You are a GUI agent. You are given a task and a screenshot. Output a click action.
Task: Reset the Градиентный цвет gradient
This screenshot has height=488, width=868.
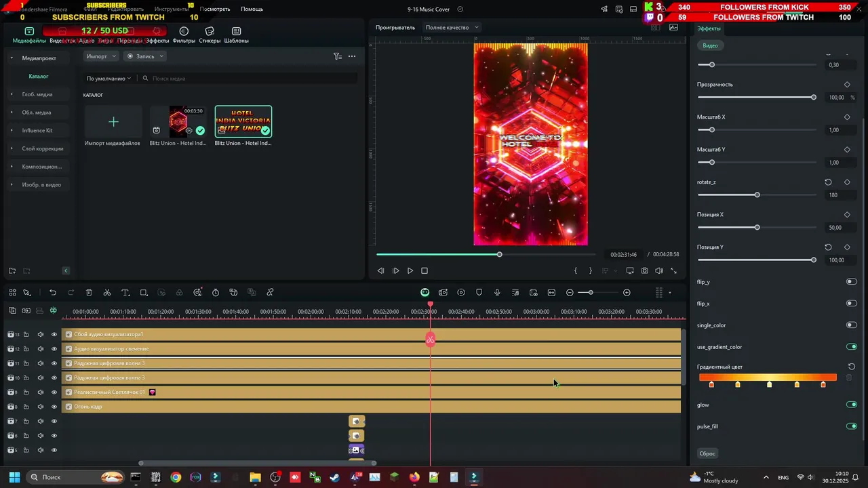(x=852, y=367)
